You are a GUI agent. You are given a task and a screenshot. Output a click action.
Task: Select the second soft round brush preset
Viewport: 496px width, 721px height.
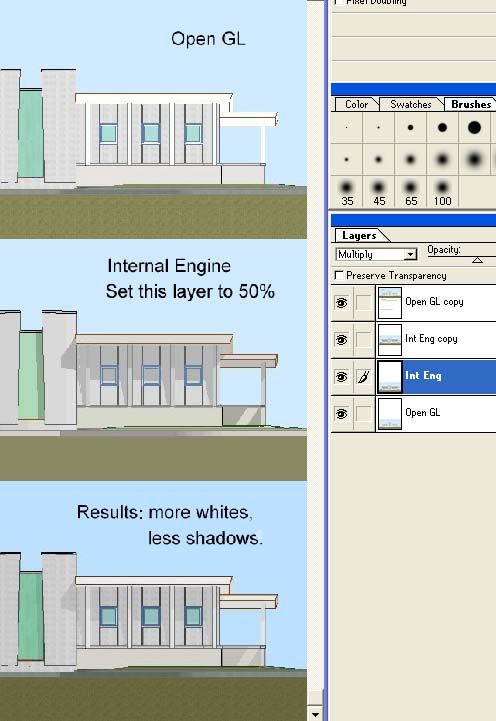pos(378,160)
